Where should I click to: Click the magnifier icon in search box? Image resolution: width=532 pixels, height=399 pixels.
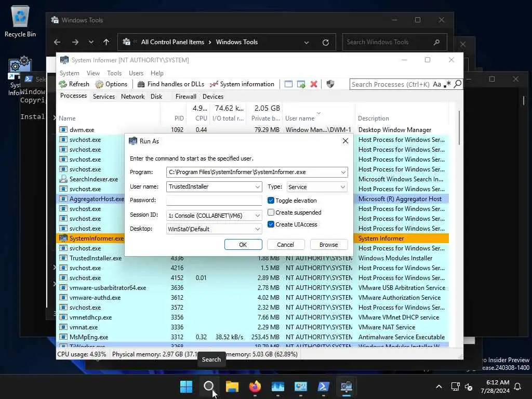coord(457,84)
